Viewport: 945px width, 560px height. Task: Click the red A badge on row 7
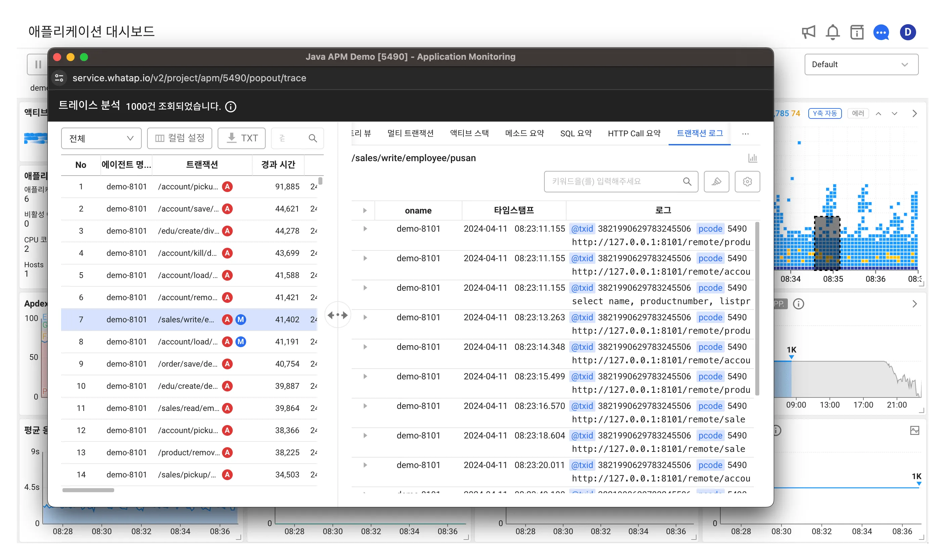[227, 320]
